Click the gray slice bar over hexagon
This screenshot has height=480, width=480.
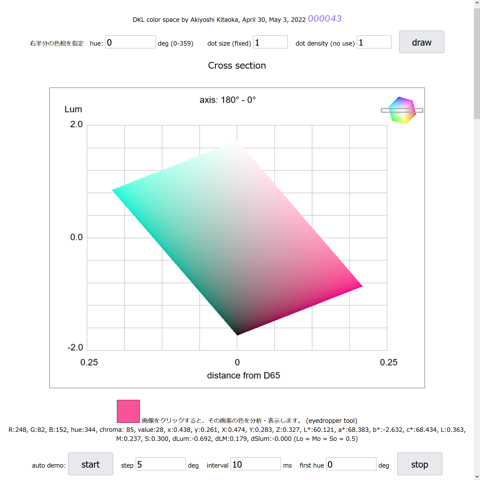coord(402,110)
